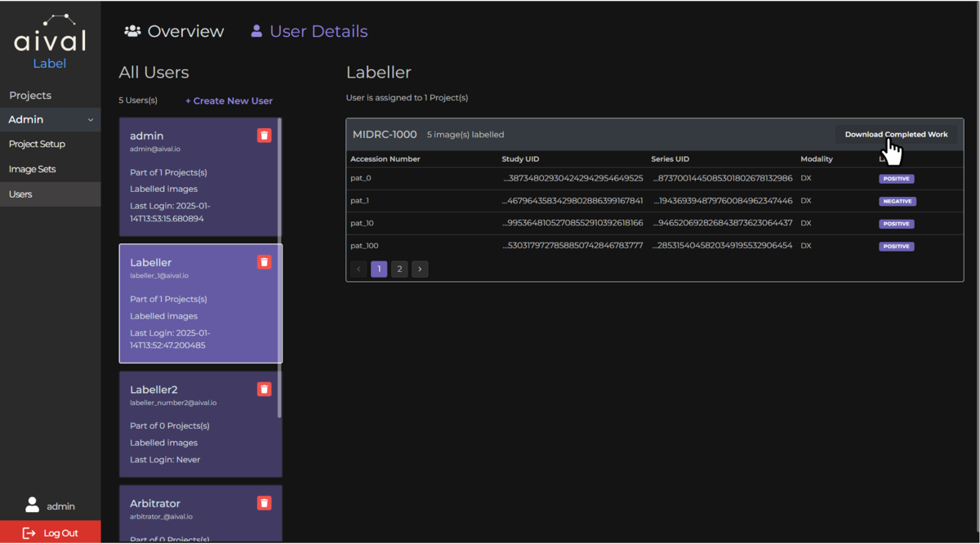Click the Create New User link

coord(229,100)
